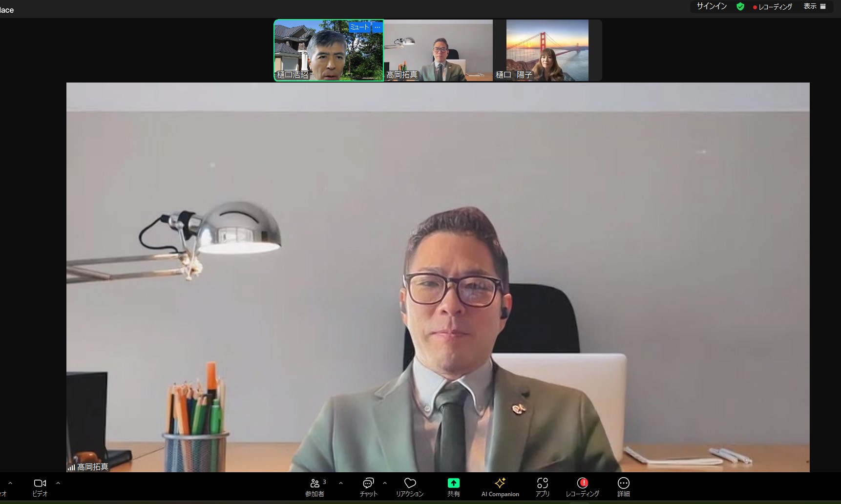
Task: Click the サインイン sign-in link
Action: (x=712, y=6)
